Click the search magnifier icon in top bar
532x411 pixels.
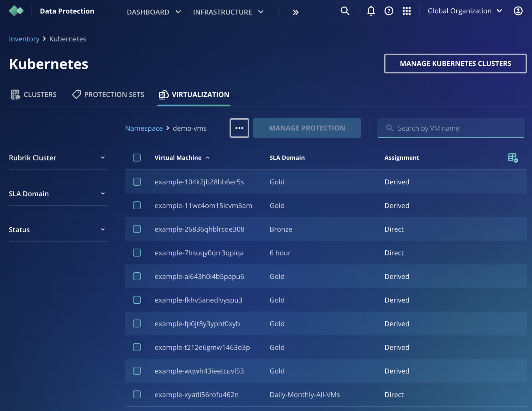(x=345, y=11)
